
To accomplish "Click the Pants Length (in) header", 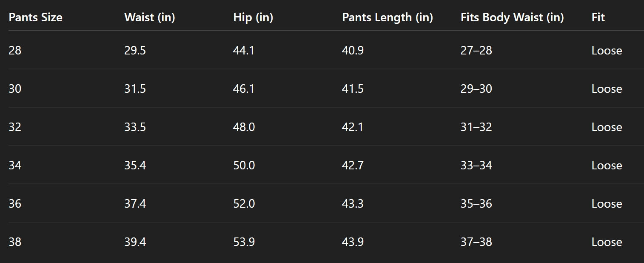I will pyautogui.click(x=387, y=17).
